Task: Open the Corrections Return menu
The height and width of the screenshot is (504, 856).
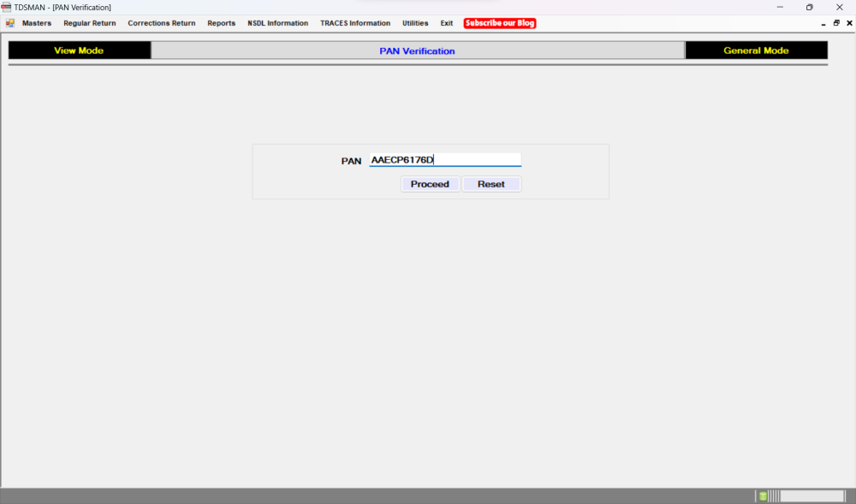Action: coord(162,23)
